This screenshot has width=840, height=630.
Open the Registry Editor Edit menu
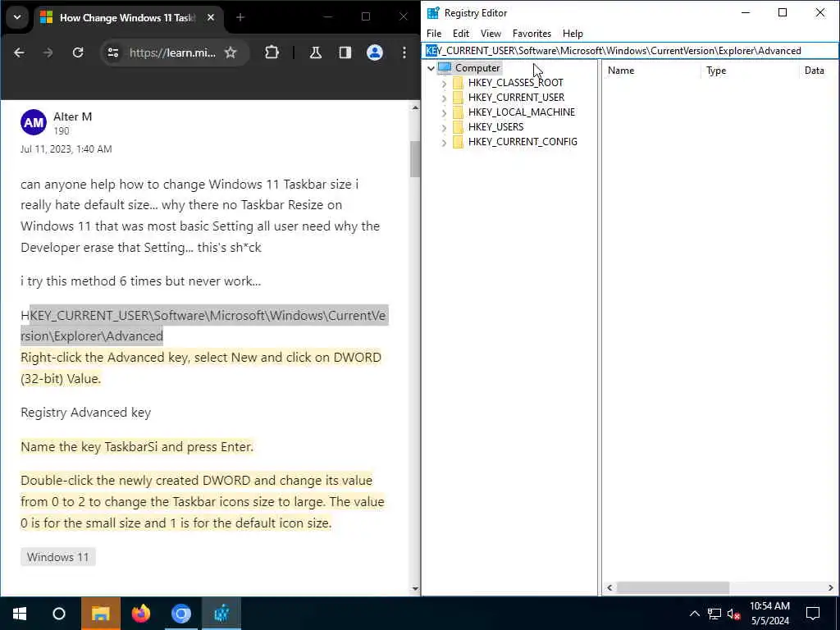461,33
